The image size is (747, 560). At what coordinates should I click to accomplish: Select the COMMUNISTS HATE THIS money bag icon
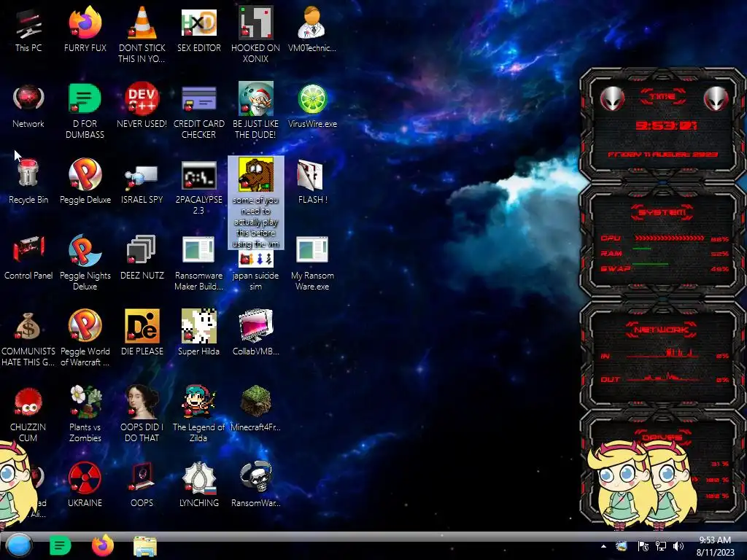click(x=28, y=326)
